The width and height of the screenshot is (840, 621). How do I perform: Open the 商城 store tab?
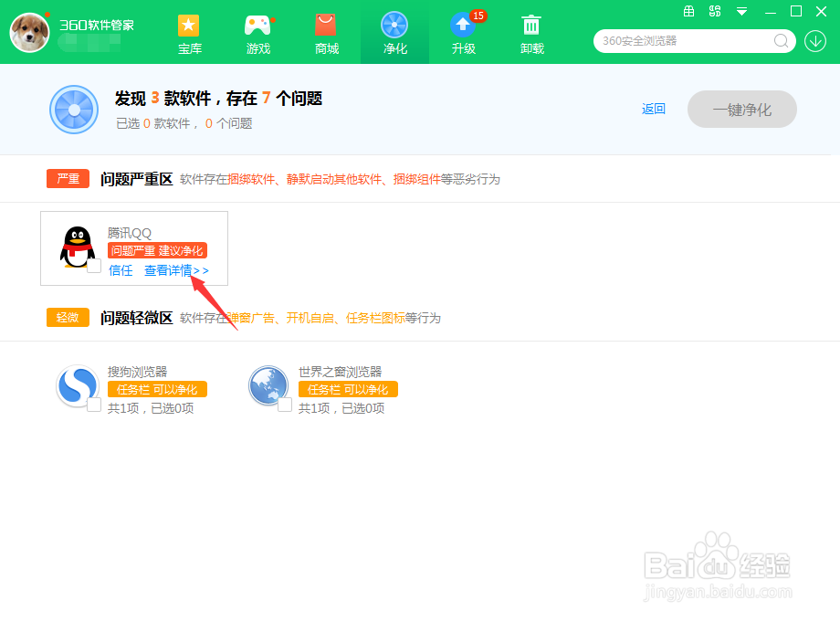(326, 35)
